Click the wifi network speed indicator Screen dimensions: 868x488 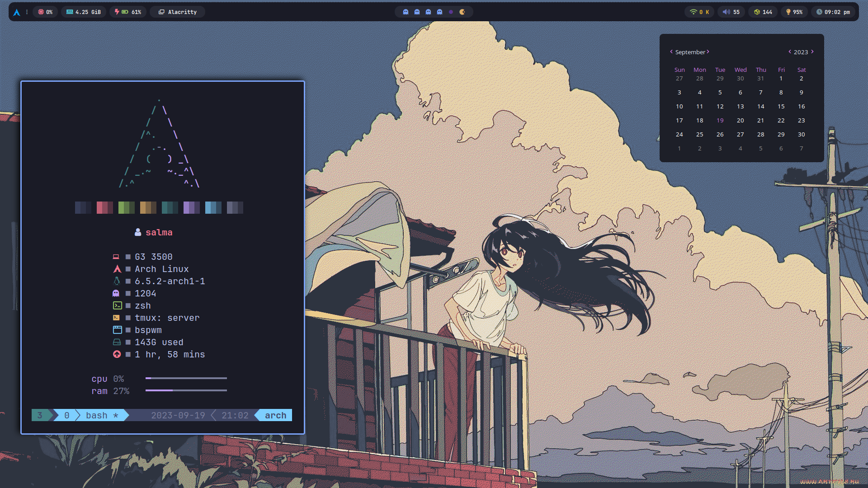[699, 12]
